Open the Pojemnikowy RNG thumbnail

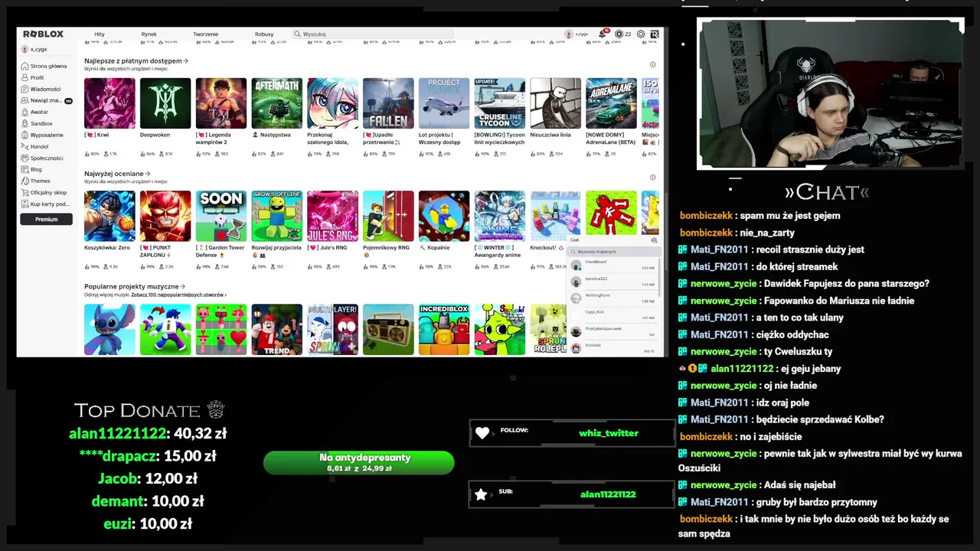[x=388, y=216]
